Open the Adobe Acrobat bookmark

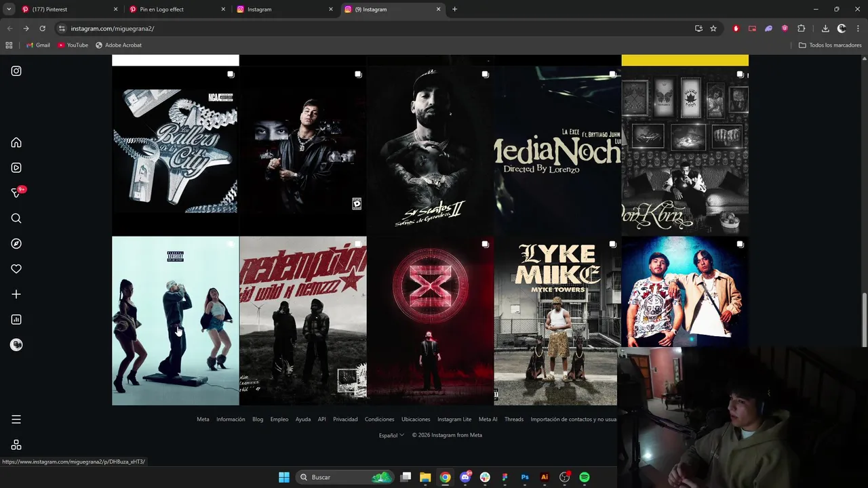point(119,45)
